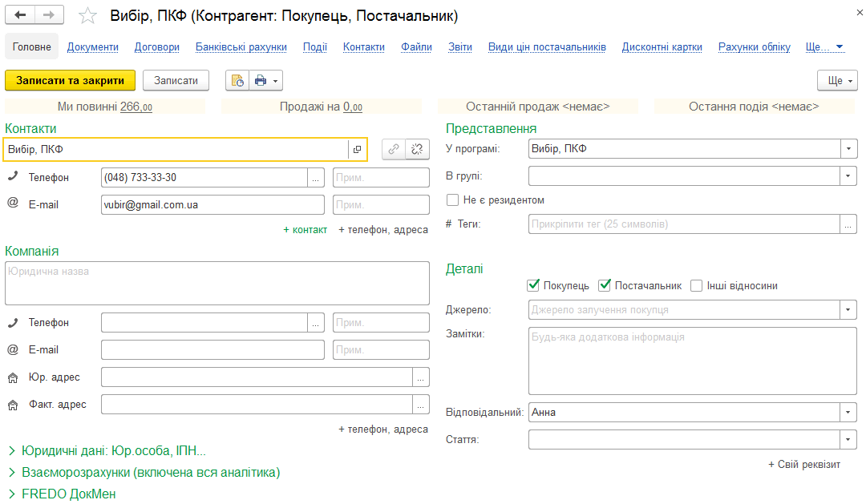Enable the Інші відносини checkbox
Image resolution: width=866 pixels, height=504 pixels.
click(x=697, y=285)
